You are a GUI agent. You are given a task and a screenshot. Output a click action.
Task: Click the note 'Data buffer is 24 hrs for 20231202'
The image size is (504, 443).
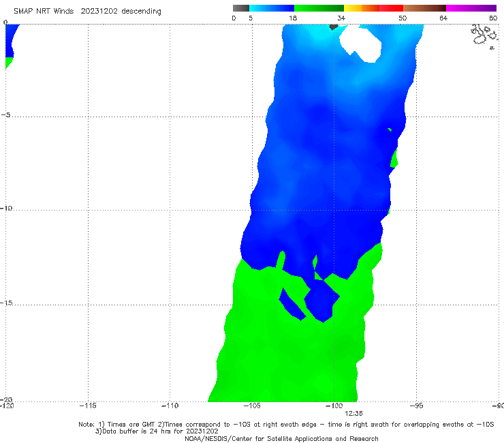[157, 431]
